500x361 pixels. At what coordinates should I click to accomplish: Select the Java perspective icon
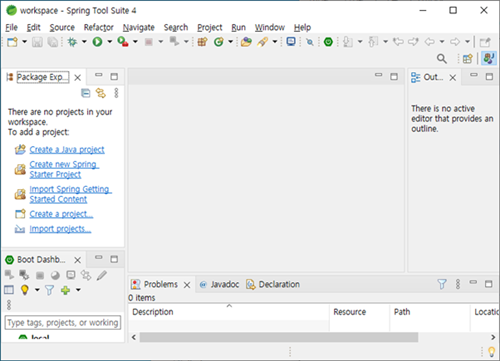489,59
